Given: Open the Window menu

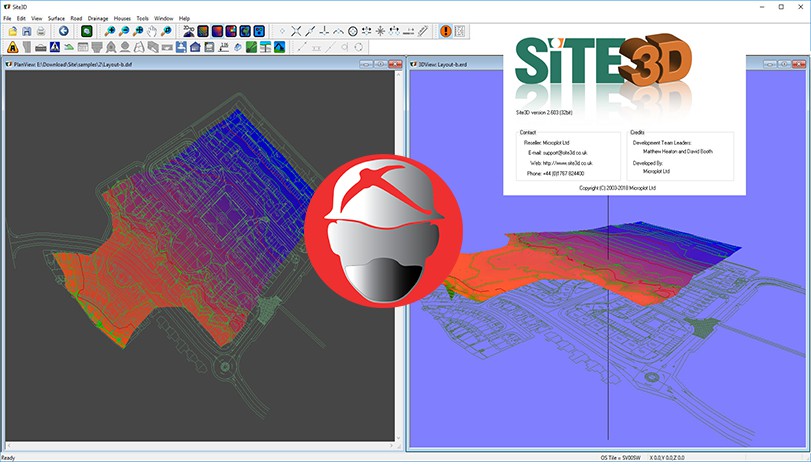Looking at the screenshot, I should 164,18.
